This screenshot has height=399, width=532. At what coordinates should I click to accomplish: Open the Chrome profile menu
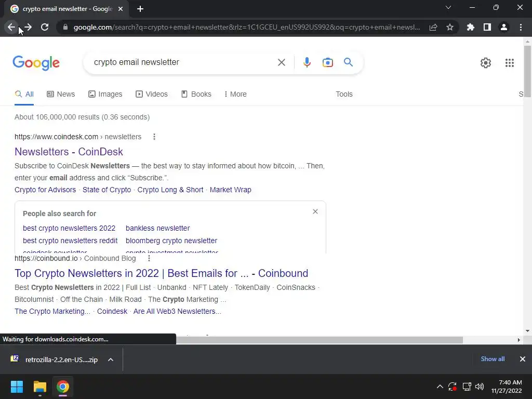504,27
